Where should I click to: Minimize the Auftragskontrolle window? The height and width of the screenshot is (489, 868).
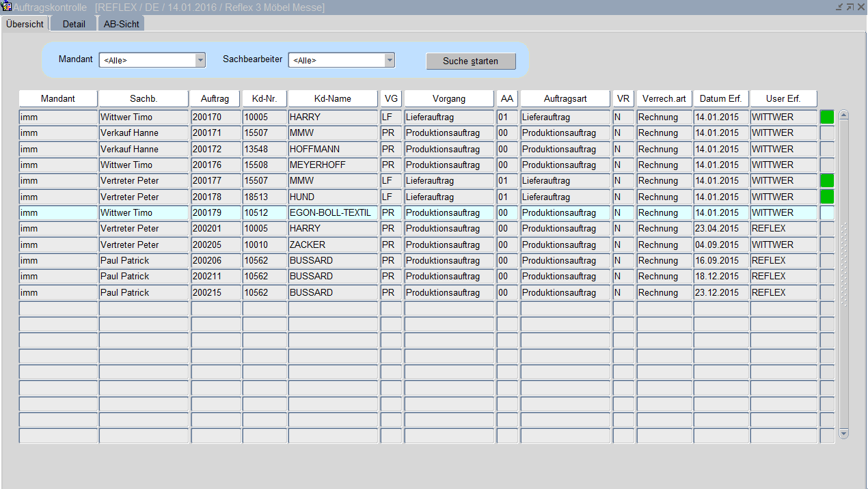839,7
